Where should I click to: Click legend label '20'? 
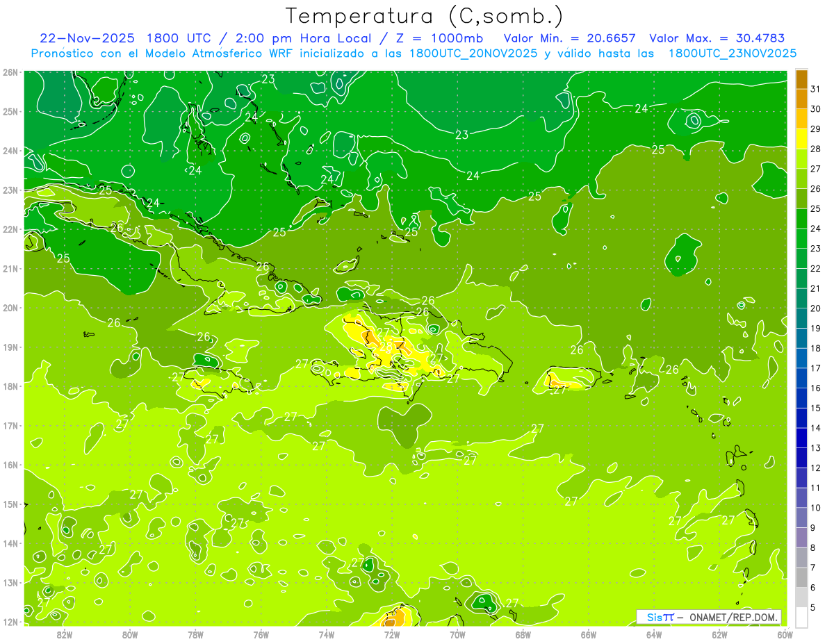coord(816,308)
